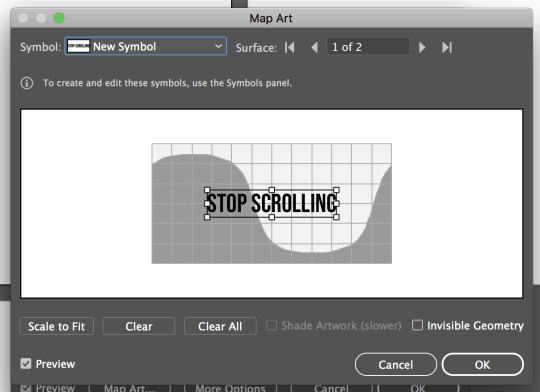Uncheck Preview in the Map Art dialog

[x=26, y=364]
